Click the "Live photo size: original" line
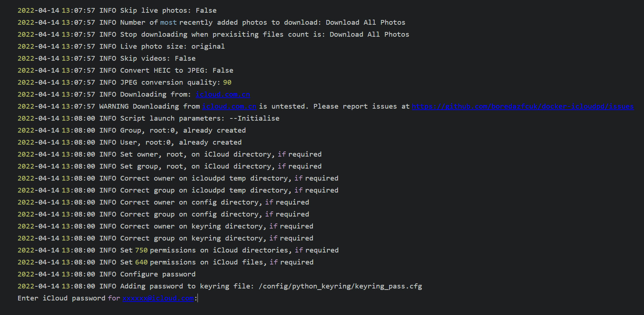The image size is (644, 315). point(172,47)
